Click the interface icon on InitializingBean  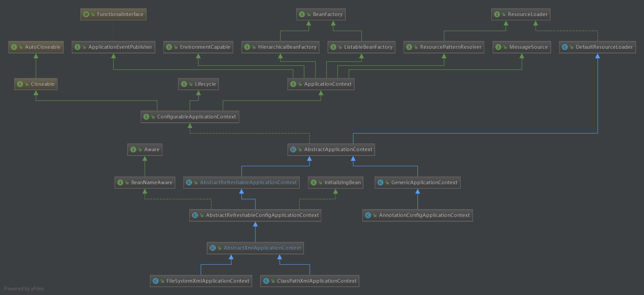pyautogui.click(x=314, y=183)
